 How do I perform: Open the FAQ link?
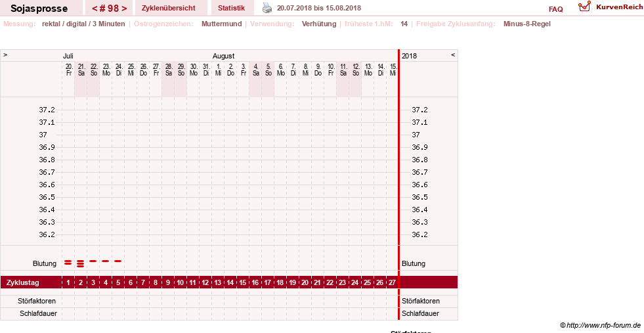555,9
